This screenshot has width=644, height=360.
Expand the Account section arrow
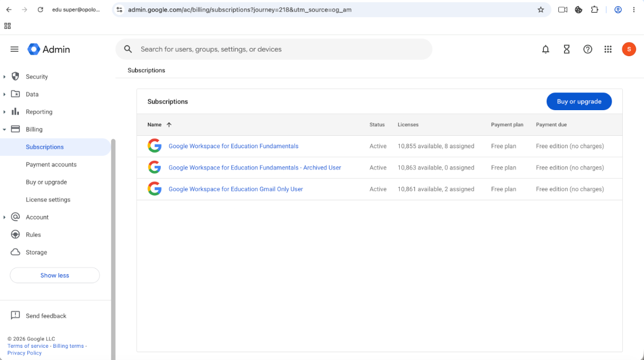tap(4, 217)
